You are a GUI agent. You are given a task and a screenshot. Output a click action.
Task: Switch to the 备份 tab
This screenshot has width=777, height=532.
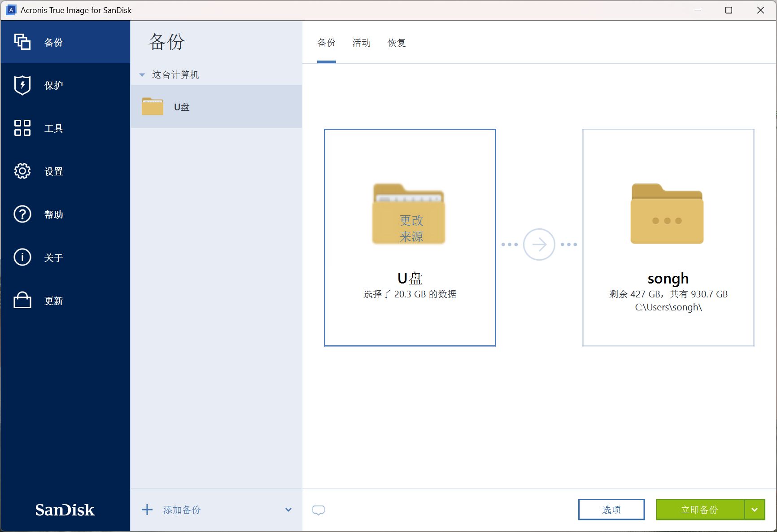[327, 43]
